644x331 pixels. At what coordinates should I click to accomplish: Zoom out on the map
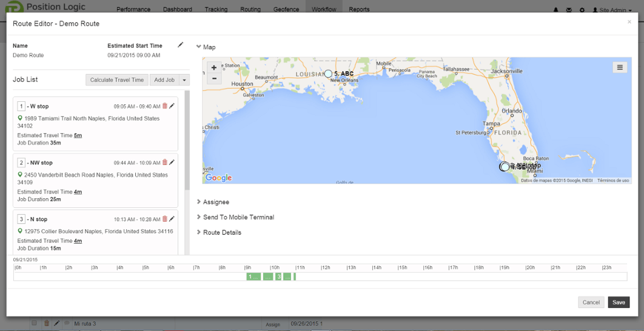click(x=214, y=78)
